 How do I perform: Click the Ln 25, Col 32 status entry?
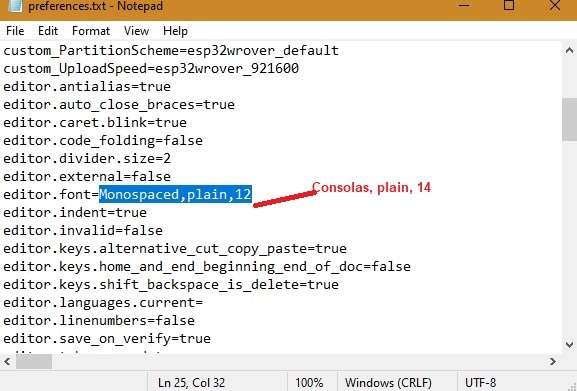tap(191, 383)
